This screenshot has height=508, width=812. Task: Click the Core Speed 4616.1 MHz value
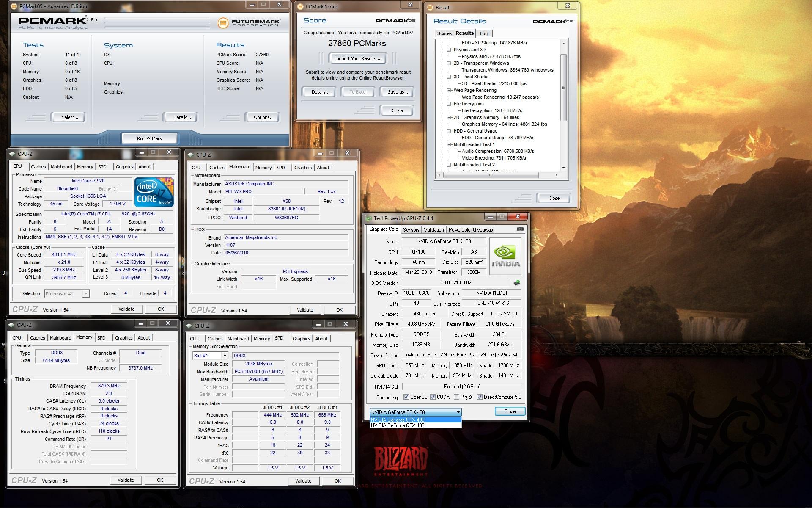(x=64, y=255)
